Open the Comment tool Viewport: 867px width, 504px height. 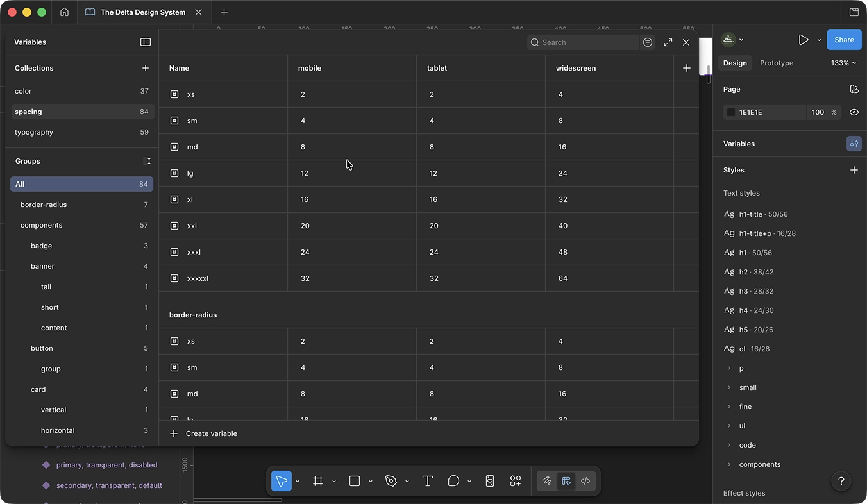coord(453,481)
